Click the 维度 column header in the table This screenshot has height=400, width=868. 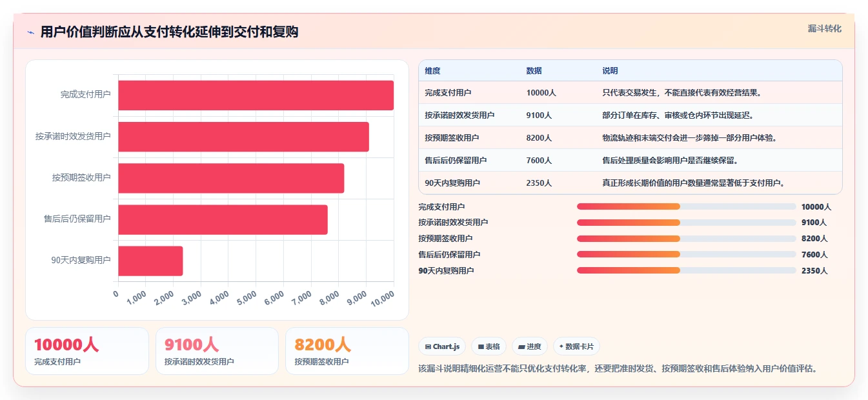[x=432, y=70]
